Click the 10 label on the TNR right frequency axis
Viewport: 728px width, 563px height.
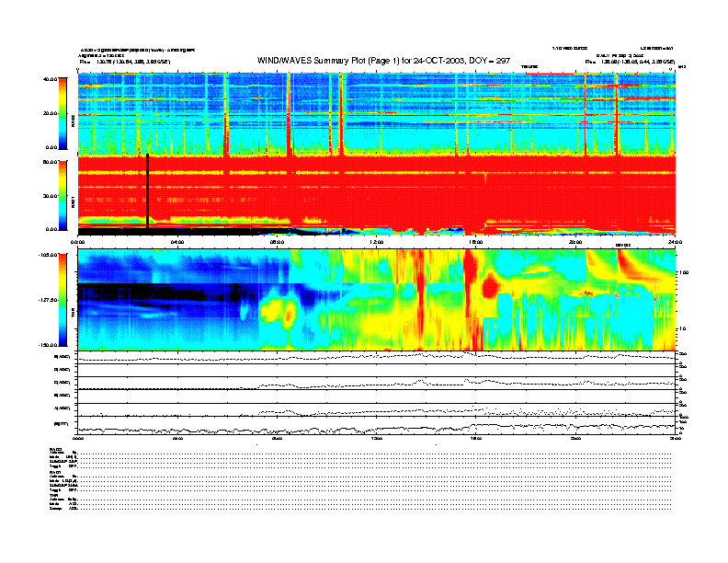(x=682, y=328)
